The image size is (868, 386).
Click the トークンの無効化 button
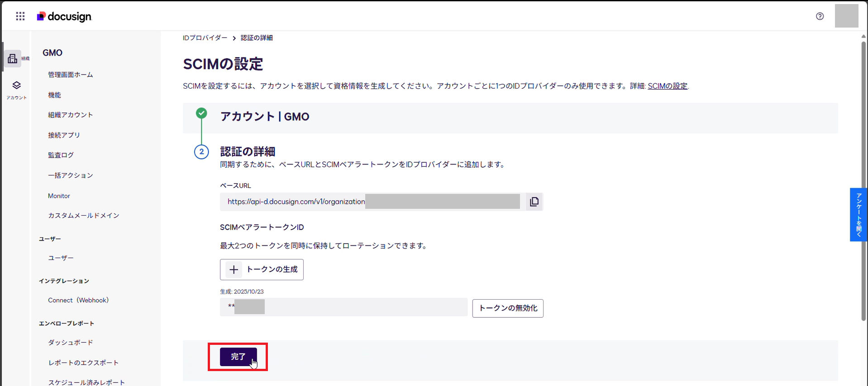pos(508,308)
